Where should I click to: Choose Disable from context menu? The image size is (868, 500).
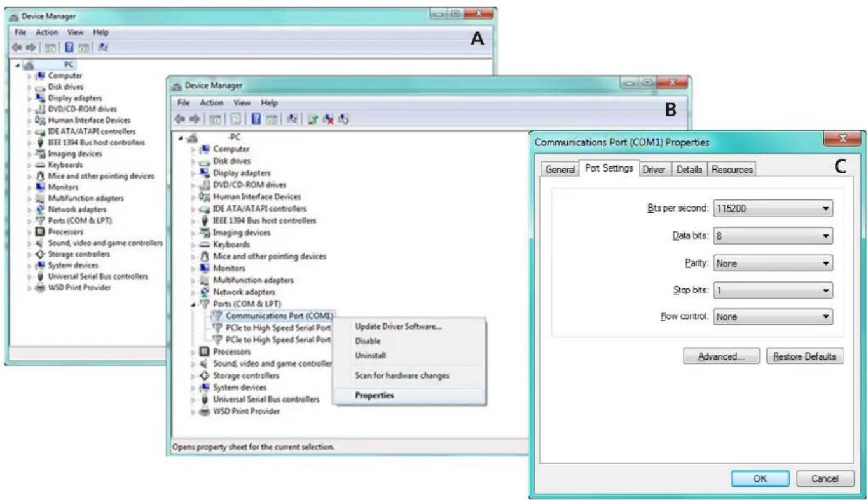point(409,341)
